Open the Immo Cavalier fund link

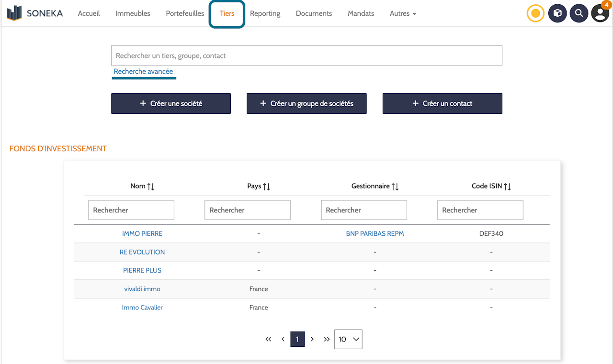[x=142, y=308]
